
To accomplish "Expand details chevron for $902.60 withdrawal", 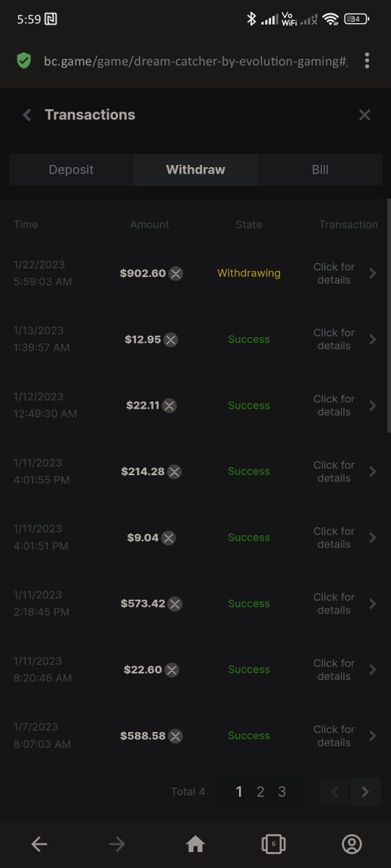I will (x=373, y=273).
